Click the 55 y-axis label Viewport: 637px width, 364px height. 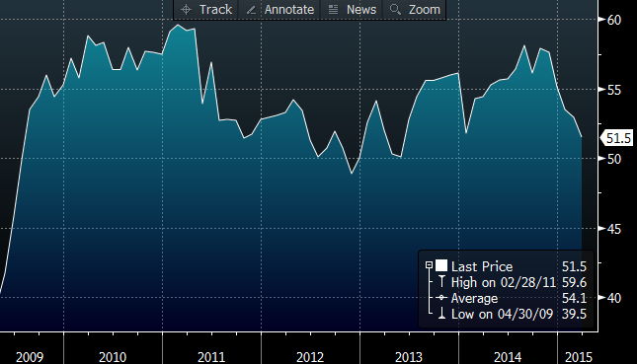pyautogui.click(x=614, y=90)
